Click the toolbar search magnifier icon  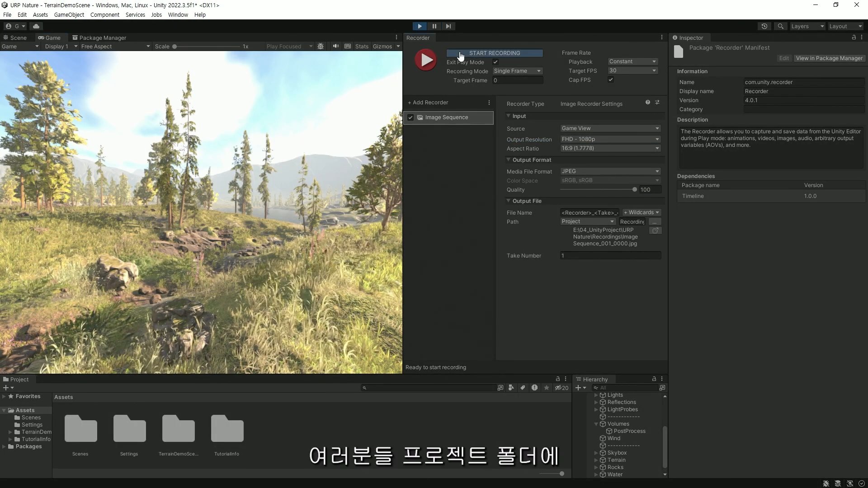tap(780, 26)
